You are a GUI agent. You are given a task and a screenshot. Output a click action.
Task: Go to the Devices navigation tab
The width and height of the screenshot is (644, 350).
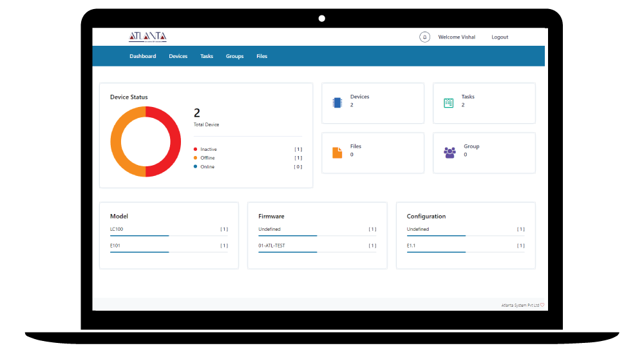(x=178, y=57)
